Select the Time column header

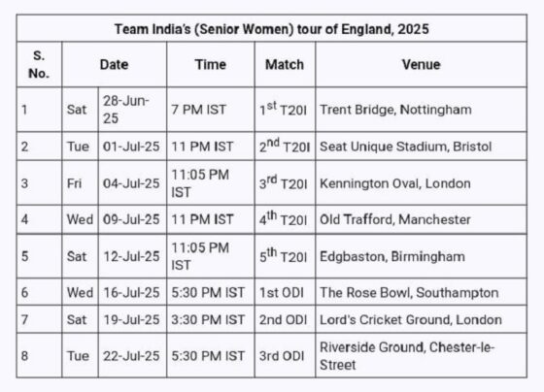[x=210, y=64]
